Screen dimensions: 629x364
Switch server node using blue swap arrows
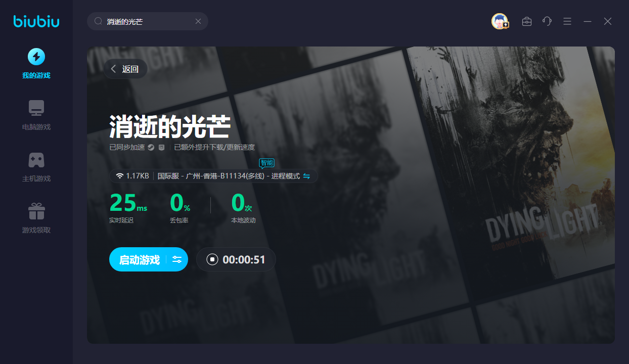click(306, 176)
